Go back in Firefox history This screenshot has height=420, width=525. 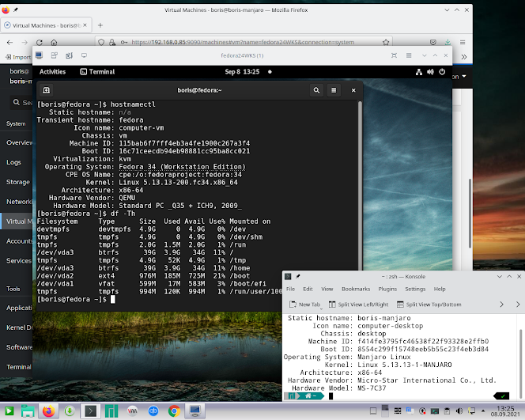click(9, 43)
